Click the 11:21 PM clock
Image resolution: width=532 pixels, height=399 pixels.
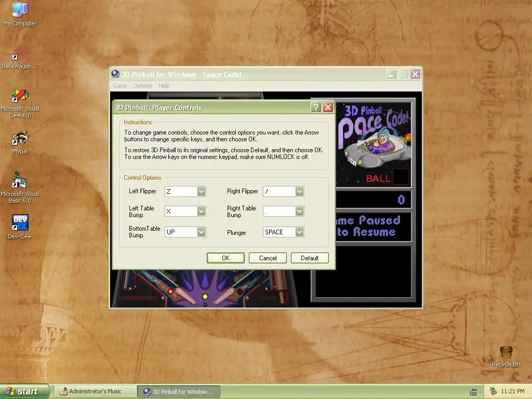pos(513,392)
